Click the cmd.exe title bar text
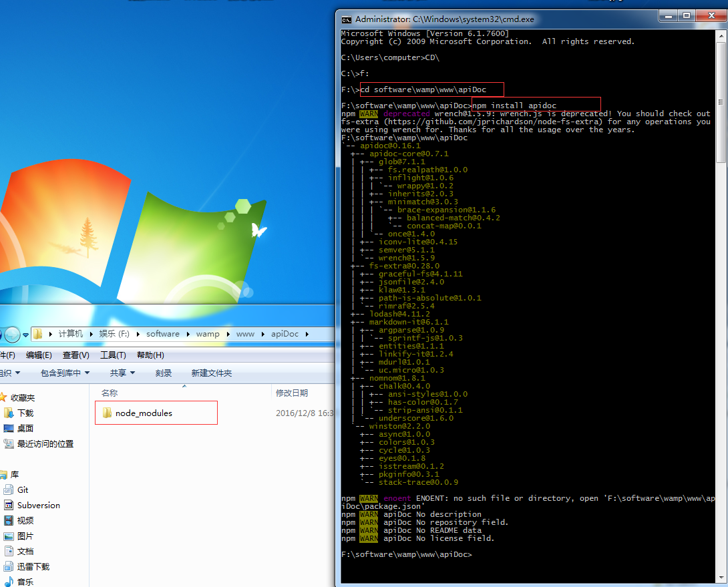This screenshot has height=587, width=728. 444,19
